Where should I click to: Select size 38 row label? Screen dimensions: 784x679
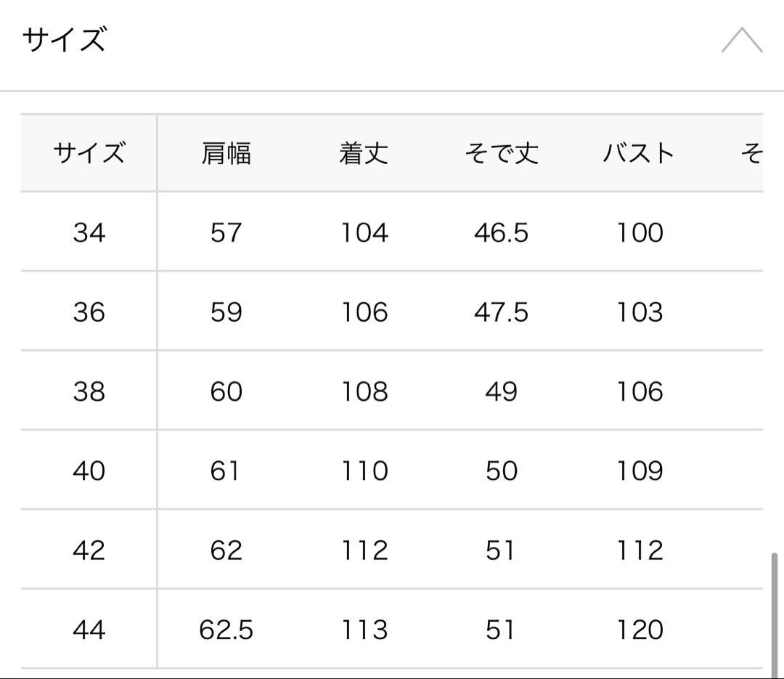click(x=89, y=391)
